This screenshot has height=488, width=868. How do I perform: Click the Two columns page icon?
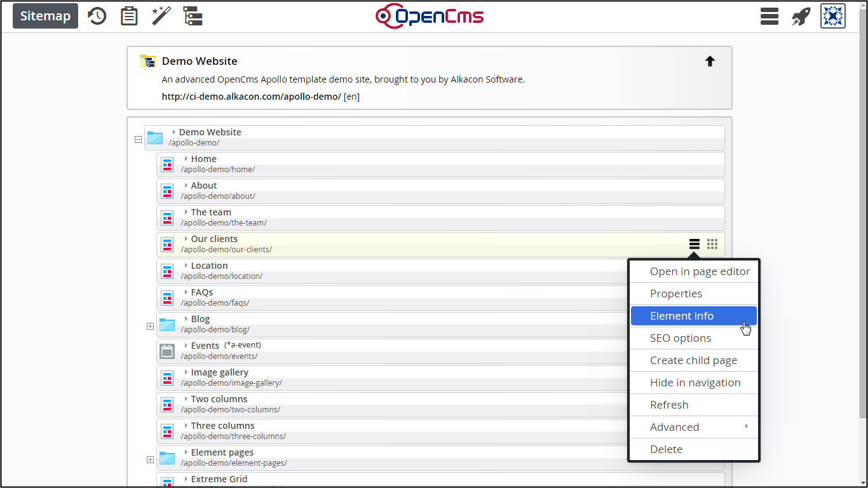pyautogui.click(x=167, y=405)
